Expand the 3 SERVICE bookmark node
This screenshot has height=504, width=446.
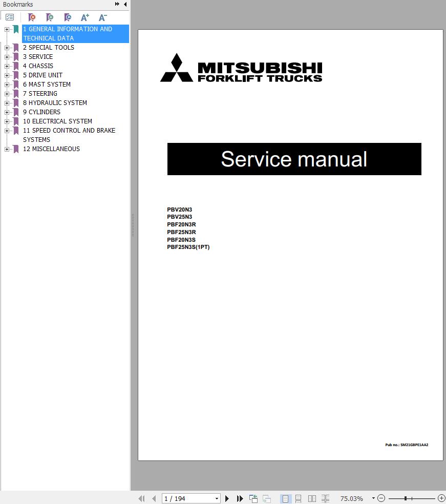(7, 57)
